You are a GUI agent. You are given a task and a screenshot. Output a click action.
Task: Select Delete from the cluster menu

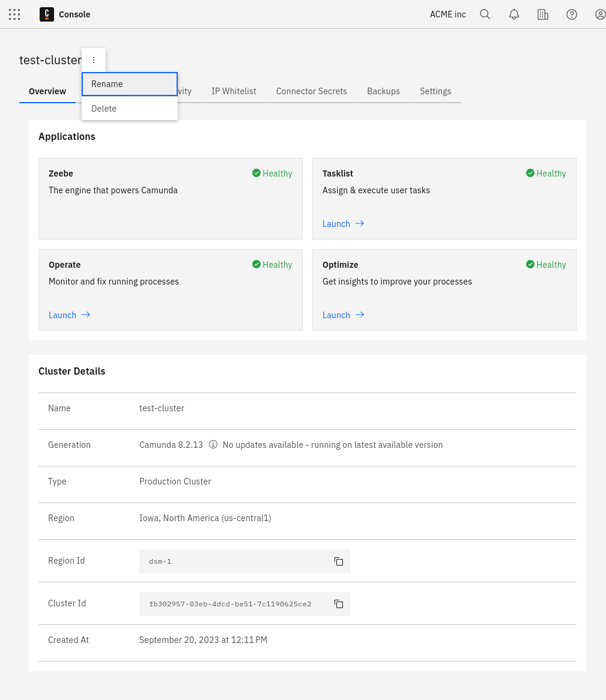pos(130,109)
